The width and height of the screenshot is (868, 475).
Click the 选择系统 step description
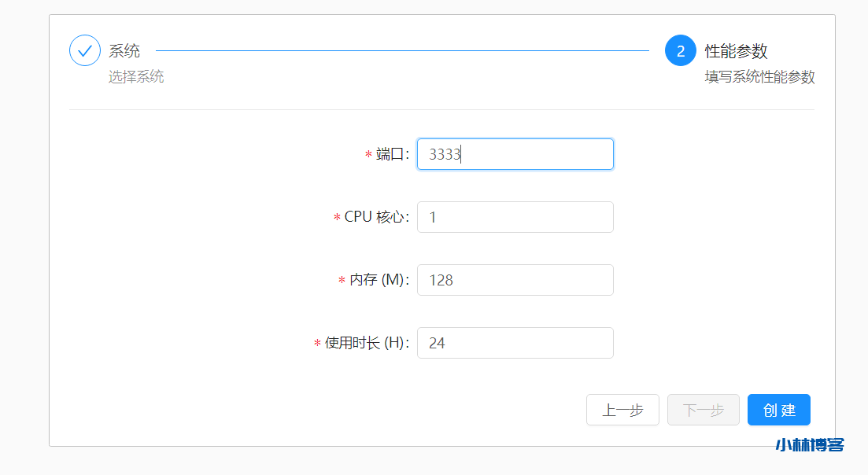(x=136, y=77)
